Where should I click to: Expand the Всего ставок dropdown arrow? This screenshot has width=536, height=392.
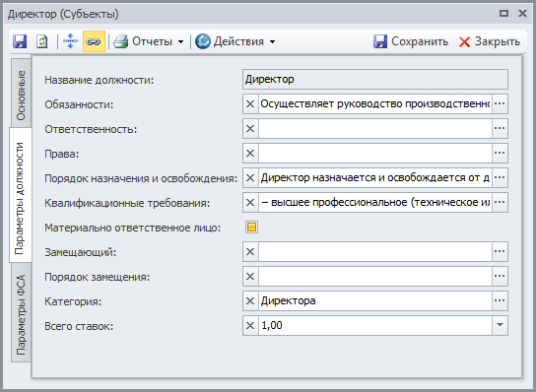point(500,325)
